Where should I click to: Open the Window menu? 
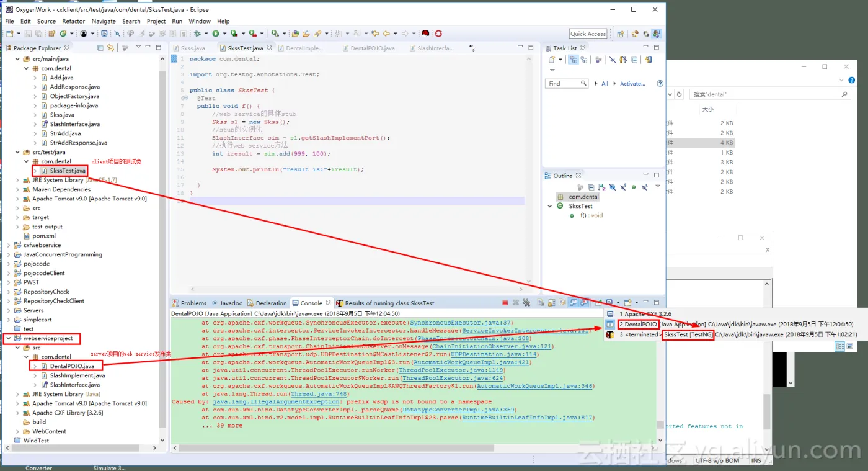click(x=200, y=21)
